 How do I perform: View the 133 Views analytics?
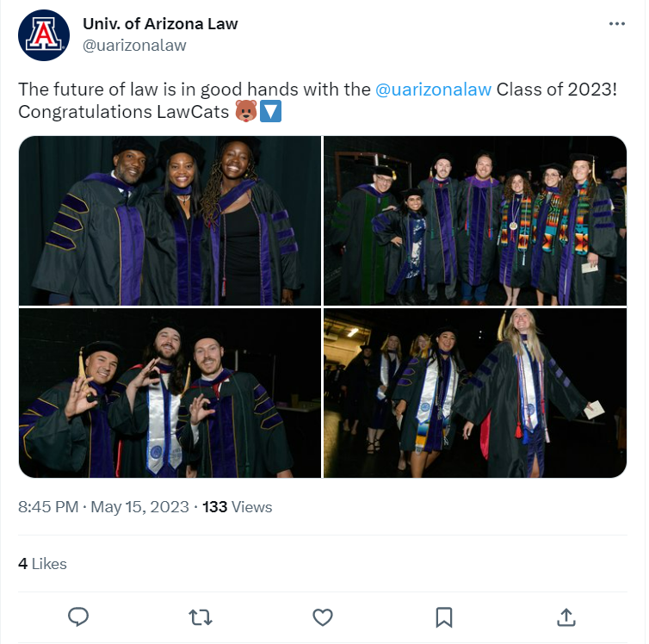click(237, 506)
